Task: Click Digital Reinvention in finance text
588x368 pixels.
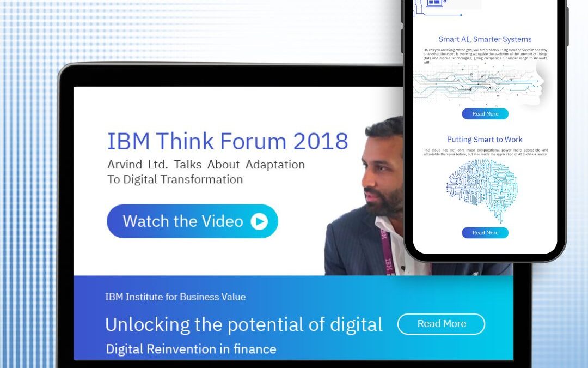Action: coord(191,349)
